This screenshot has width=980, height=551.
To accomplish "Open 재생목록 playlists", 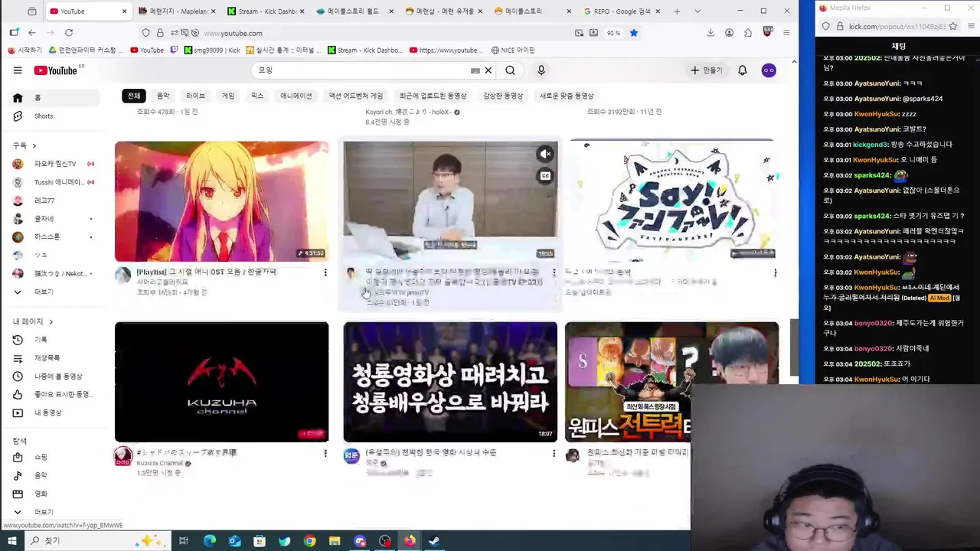I will pyautogui.click(x=54, y=358).
